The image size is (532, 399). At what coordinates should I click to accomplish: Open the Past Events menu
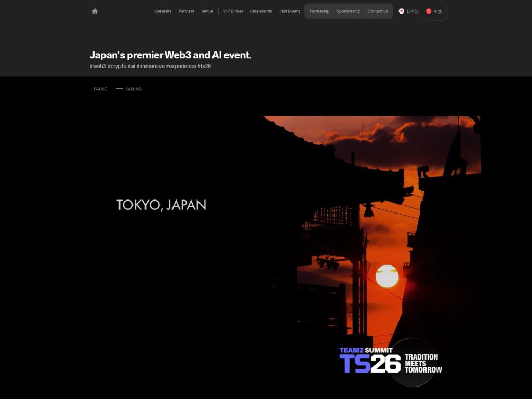tap(289, 11)
